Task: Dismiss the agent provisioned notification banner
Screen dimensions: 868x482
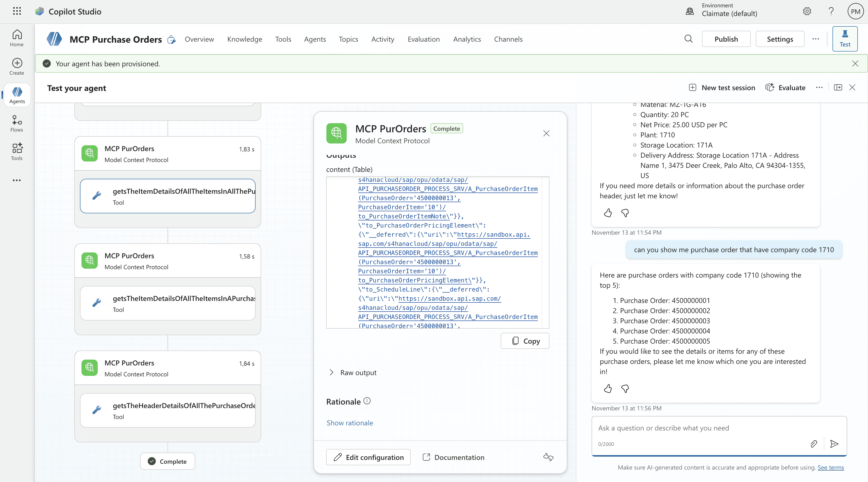Action: point(855,64)
